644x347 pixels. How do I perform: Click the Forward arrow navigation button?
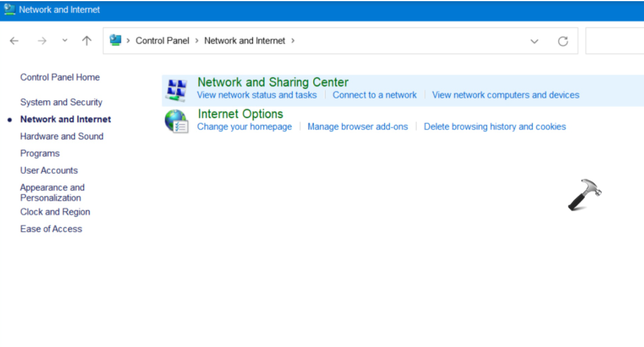coord(42,41)
